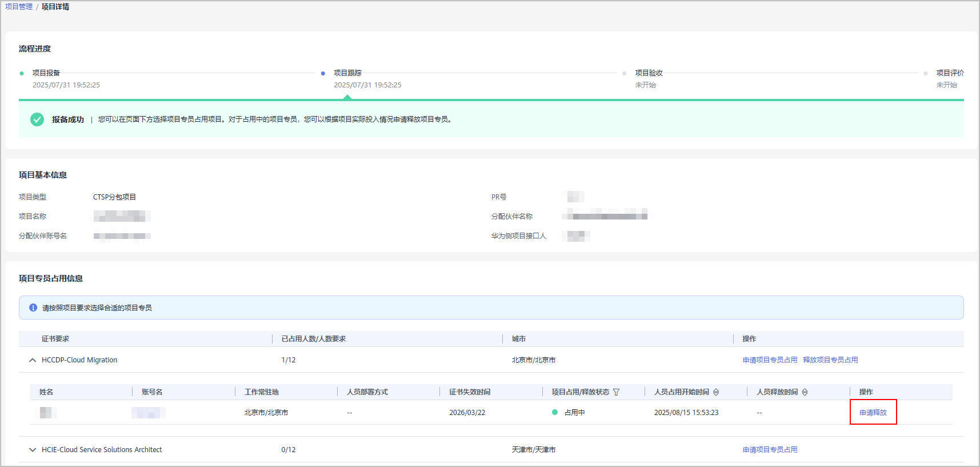
Task: Click the 证书失效时间 column header
Action: pyautogui.click(x=470, y=392)
